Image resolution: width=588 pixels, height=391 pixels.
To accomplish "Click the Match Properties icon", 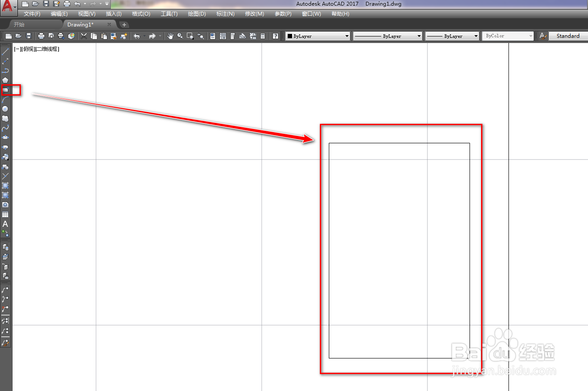I will pyautogui.click(x=124, y=36).
